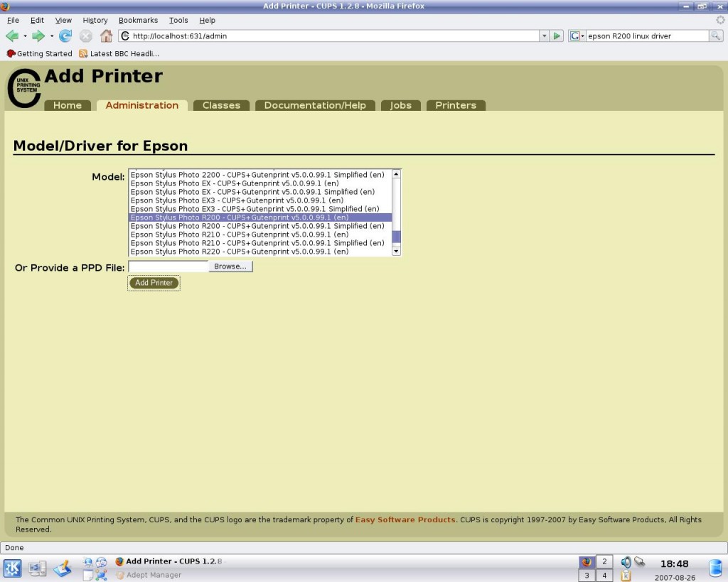Switch to virtual desktop 3
This screenshot has width=728, height=582.
click(587, 576)
